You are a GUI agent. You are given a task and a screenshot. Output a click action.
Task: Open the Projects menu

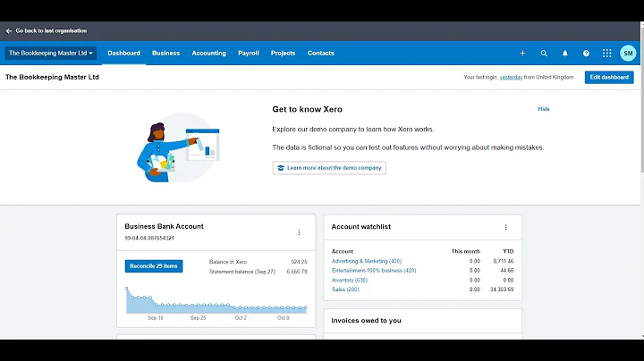(x=283, y=54)
